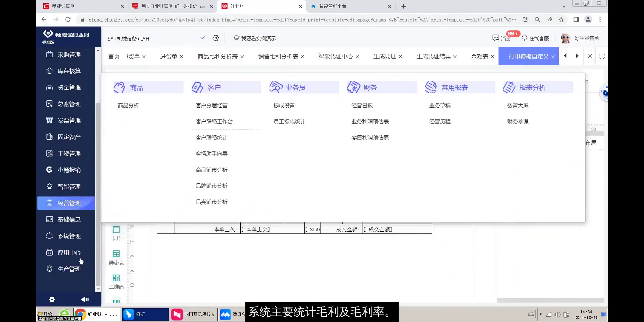Enter fullscreen with the expand icon
Image resolution: width=644 pixels, height=322 pixels.
[x=602, y=56]
